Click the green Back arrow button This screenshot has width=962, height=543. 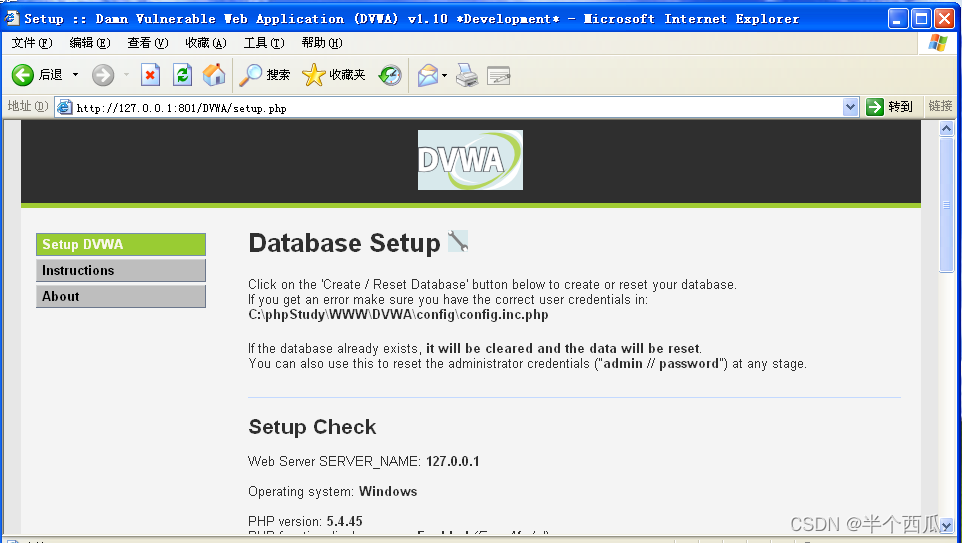(x=23, y=75)
